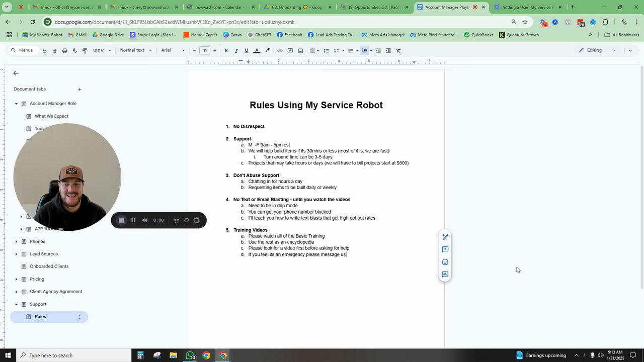Rewind the recording
644x362 pixels.
(145, 220)
